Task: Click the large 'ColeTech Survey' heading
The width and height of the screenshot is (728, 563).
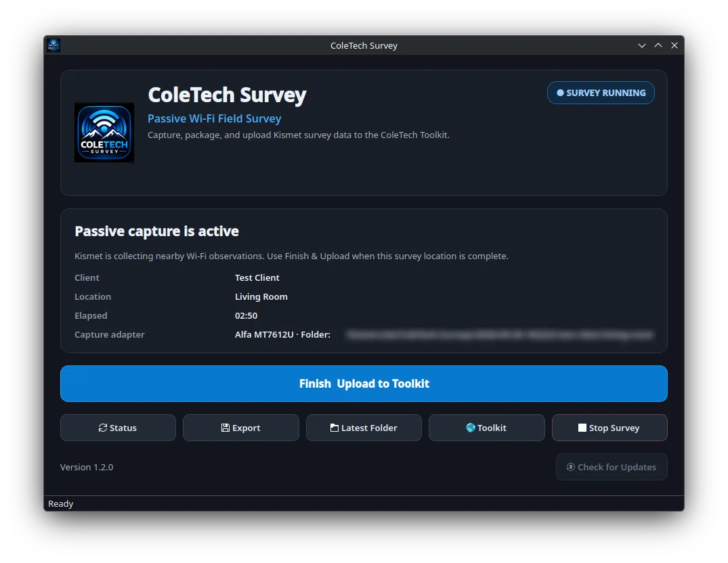Action: click(x=227, y=95)
